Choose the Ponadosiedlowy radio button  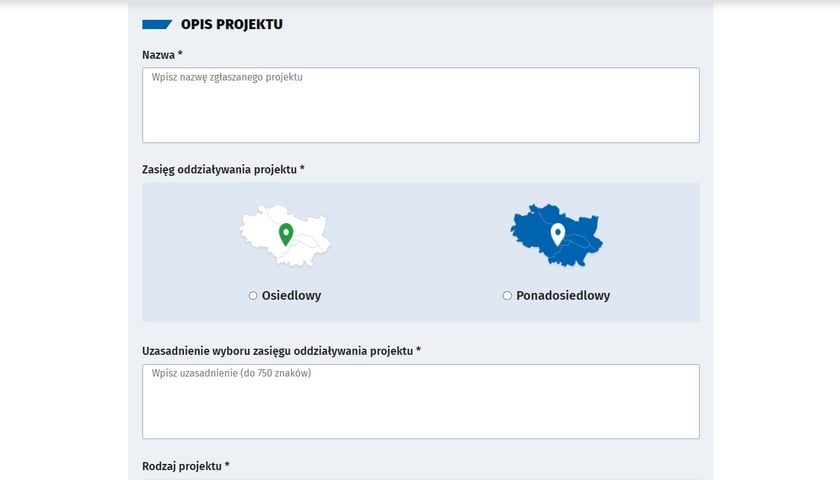[x=507, y=296]
